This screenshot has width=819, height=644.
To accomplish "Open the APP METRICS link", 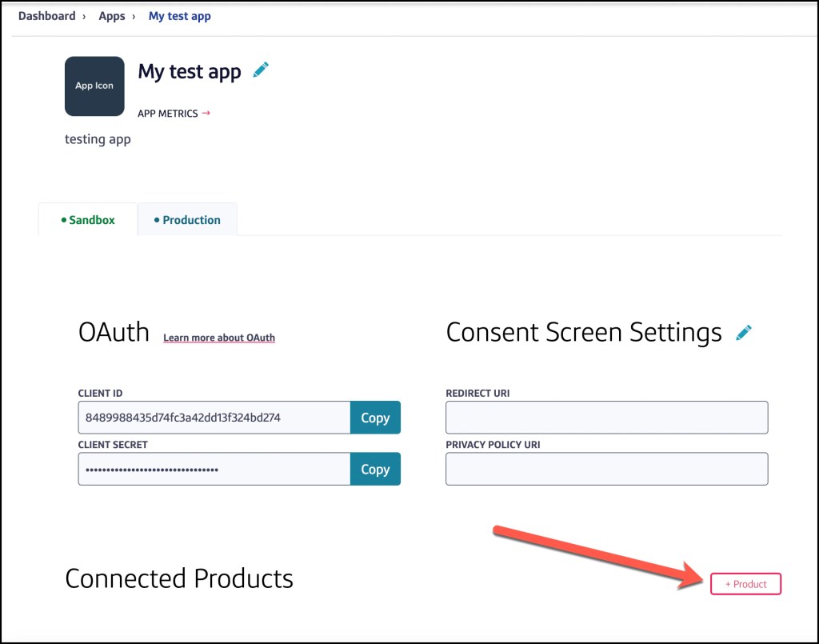I will click(168, 114).
